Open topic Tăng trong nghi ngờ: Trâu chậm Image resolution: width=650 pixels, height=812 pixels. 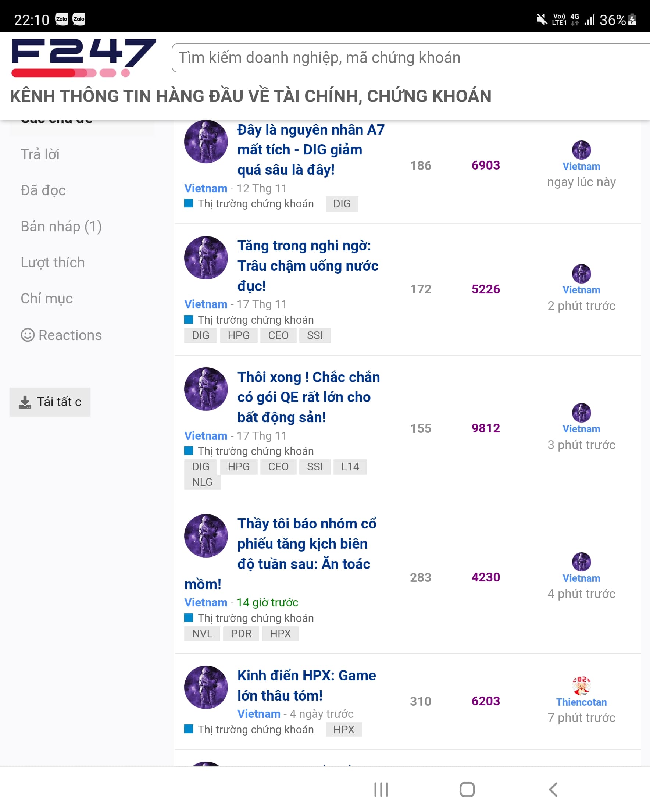(x=308, y=266)
